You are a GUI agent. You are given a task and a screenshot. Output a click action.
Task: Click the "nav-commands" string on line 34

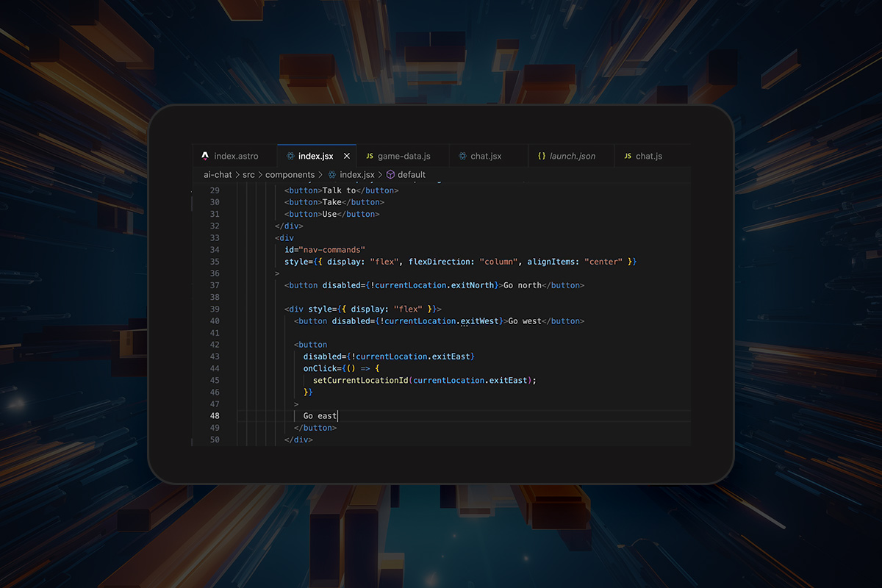click(331, 250)
